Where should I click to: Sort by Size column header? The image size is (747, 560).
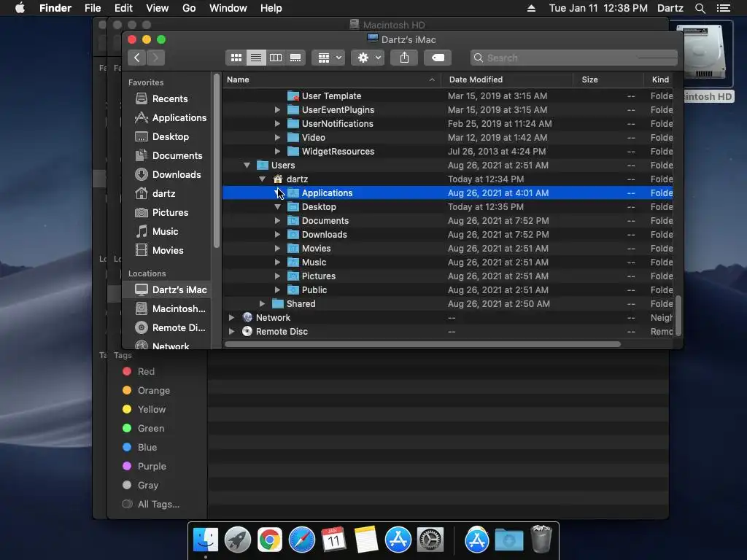(x=608, y=79)
